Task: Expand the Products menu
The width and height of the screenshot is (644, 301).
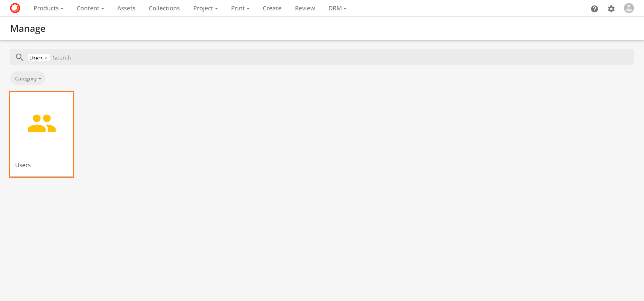Action: coord(48,8)
